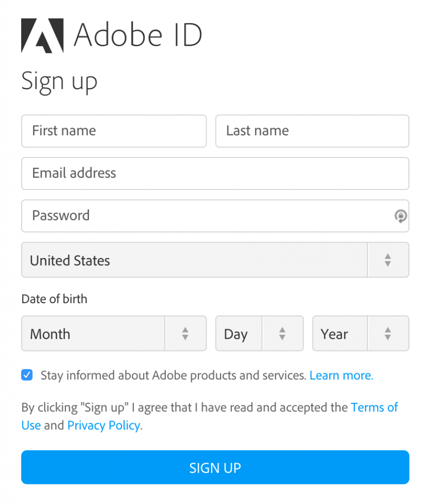The height and width of the screenshot is (504, 432).
Task: Select the Email address text box
Action: 215,173
